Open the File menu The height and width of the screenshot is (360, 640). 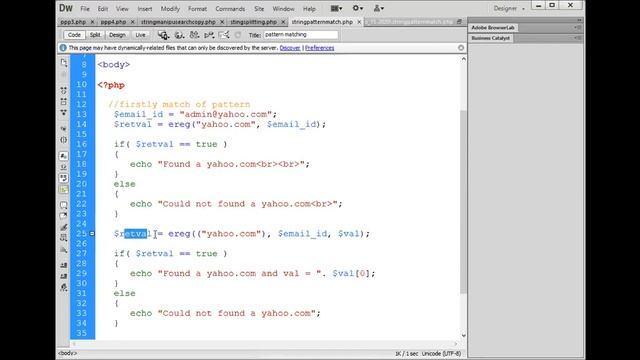[x=85, y=9]
